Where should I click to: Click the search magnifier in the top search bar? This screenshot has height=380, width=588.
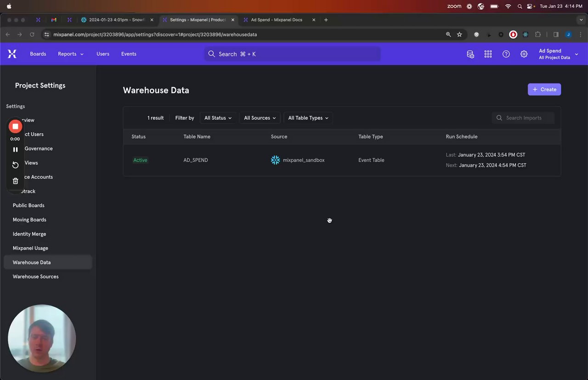(x=211, y=54)
